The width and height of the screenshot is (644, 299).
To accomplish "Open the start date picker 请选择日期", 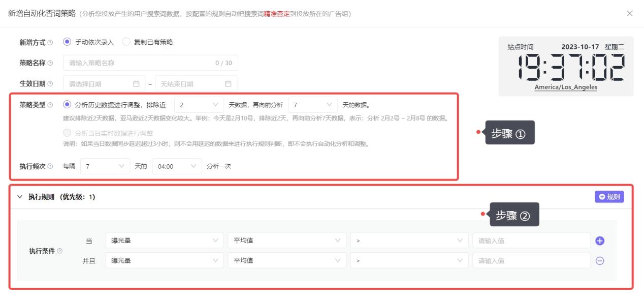I will pyautogui.click(x=103, y=84).
